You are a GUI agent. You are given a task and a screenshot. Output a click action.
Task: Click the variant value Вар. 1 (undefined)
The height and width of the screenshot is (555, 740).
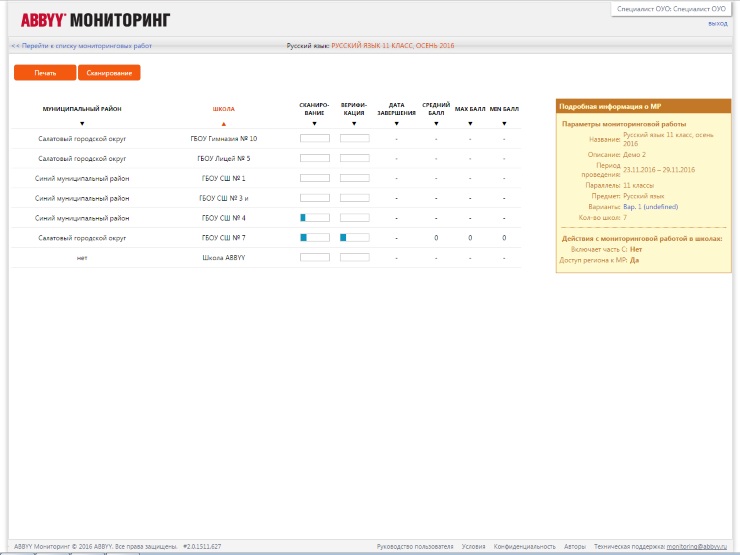pos(650,207)
